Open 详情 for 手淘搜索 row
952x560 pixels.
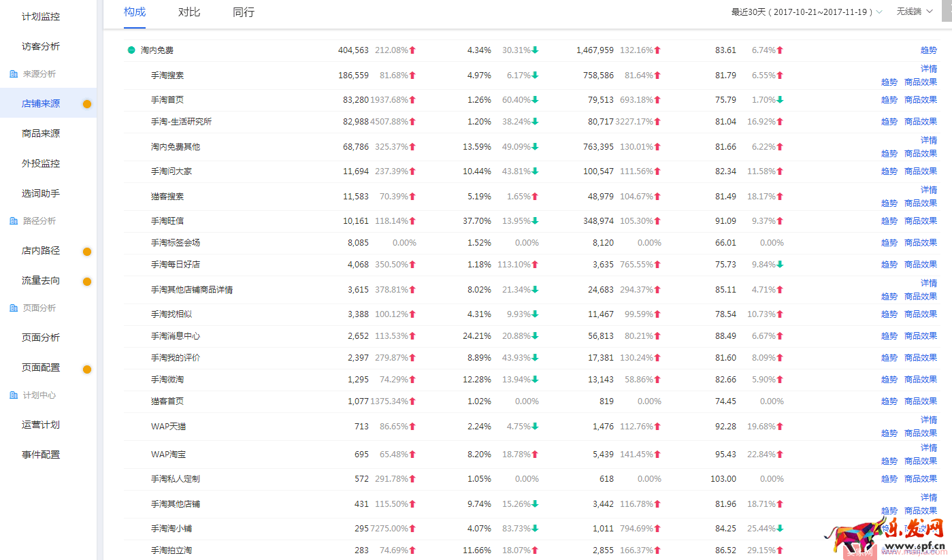(928, 69)
